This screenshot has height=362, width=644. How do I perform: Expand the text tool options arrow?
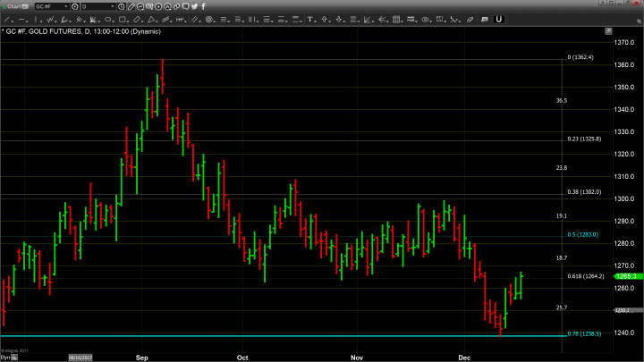pos(315,21)
